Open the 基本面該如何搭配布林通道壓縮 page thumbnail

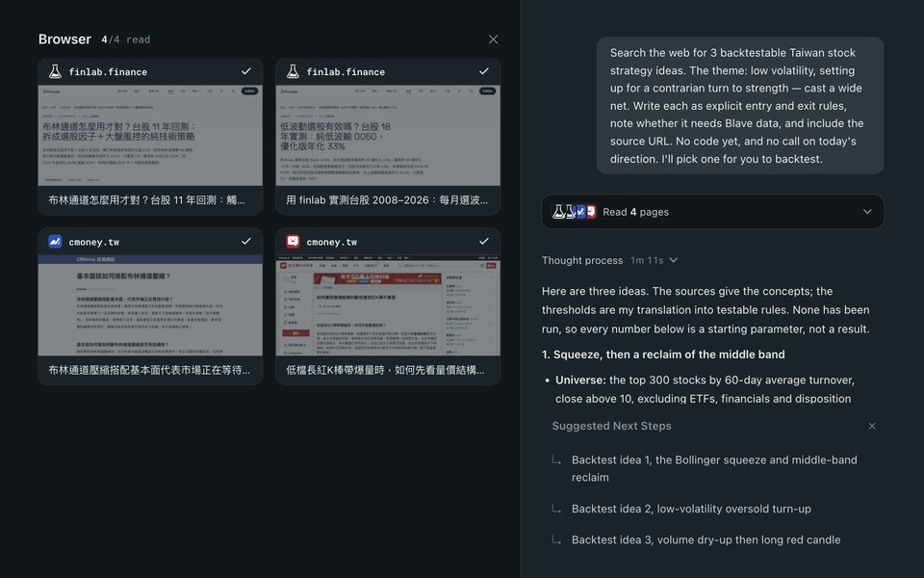[x=150, y=305]
